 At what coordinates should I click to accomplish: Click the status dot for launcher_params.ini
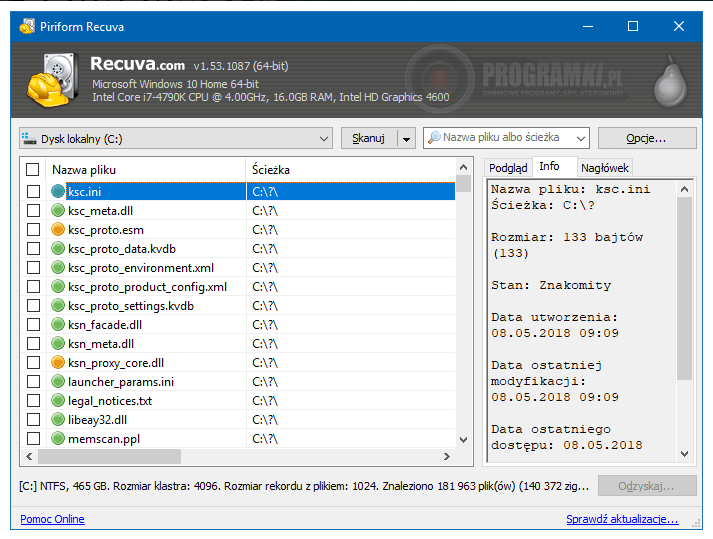click(x=58, y=382)
